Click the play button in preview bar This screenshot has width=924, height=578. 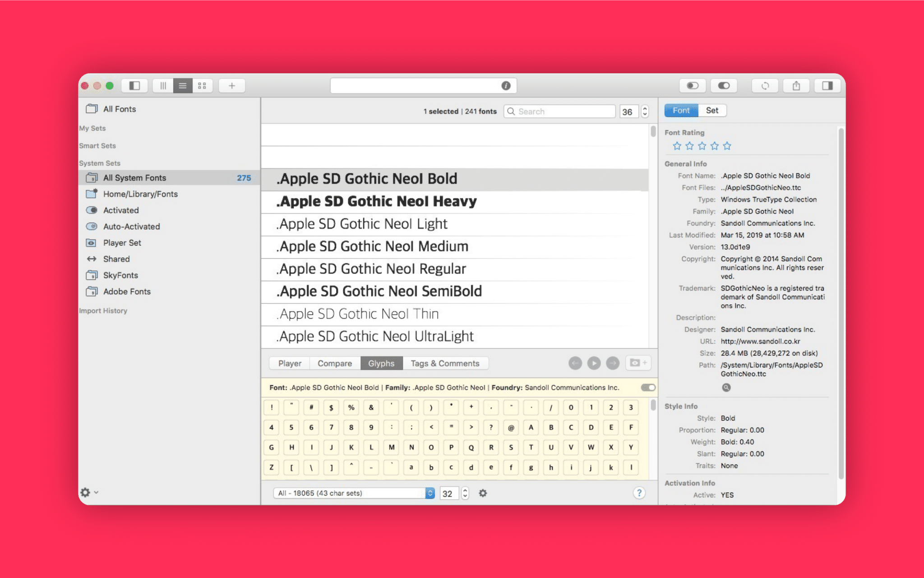click(594, 363)
